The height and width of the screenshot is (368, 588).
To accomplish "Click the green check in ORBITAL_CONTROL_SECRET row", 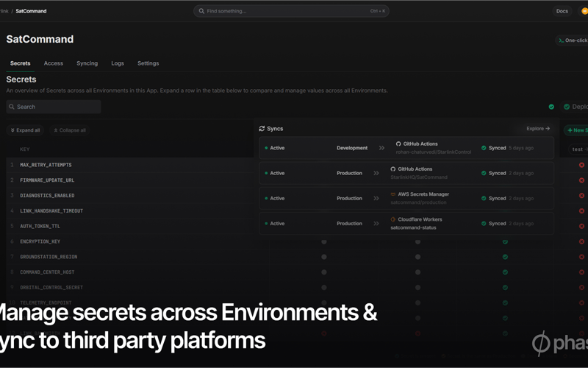I will point(505,288).
